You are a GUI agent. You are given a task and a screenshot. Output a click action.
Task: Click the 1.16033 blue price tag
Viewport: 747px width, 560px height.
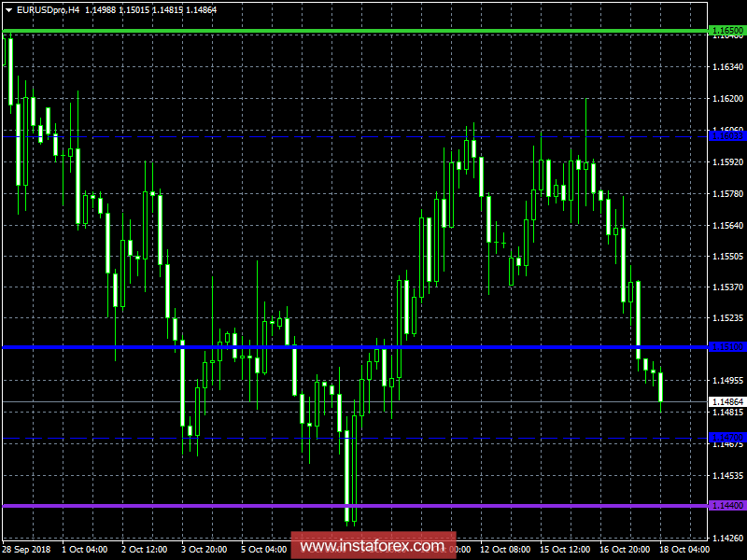pos(727,136)
